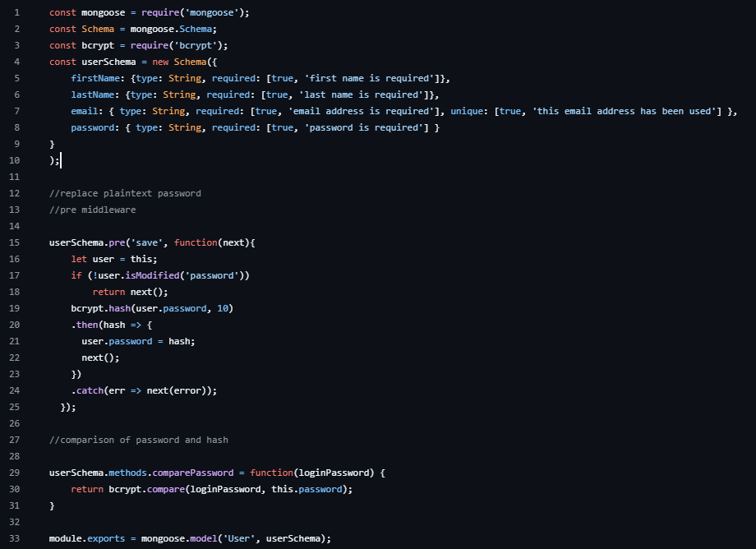Click 'return next();' on line 18
756x549 pixels.
(x=131, y=292)
